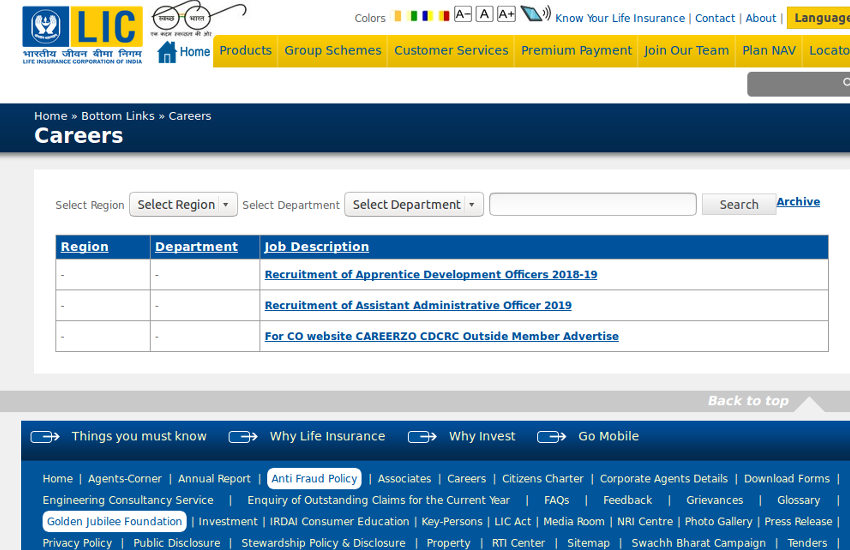Open the Select Region dropdown
The image size is (850, 550).
coord(183,205)
